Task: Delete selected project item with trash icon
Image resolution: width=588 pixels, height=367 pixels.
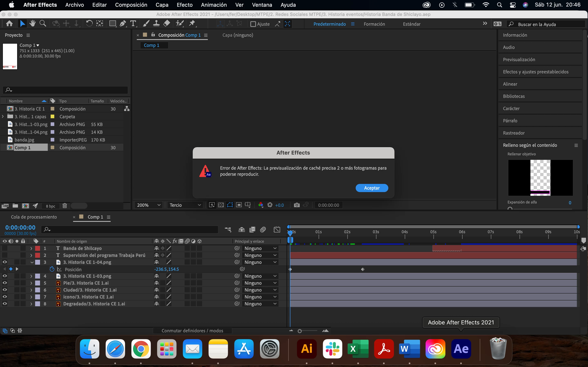Action: click(x=65, y=206)
